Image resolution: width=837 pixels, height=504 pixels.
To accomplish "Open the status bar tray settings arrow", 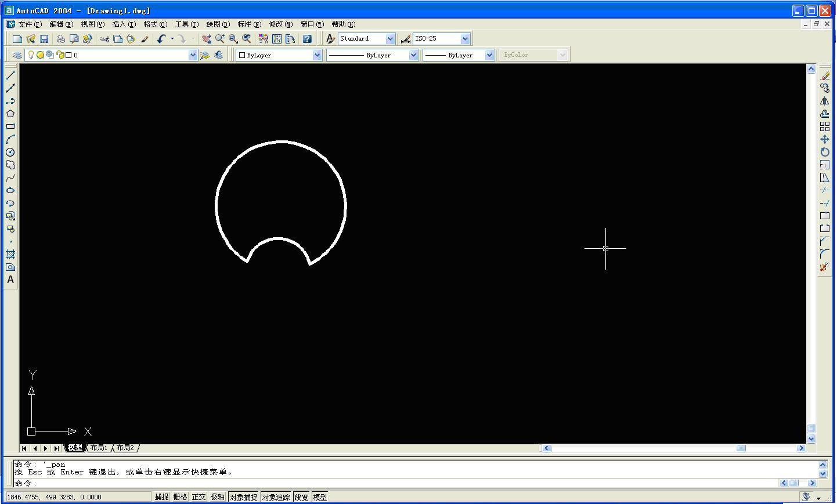I will click(x=818, y=498).
